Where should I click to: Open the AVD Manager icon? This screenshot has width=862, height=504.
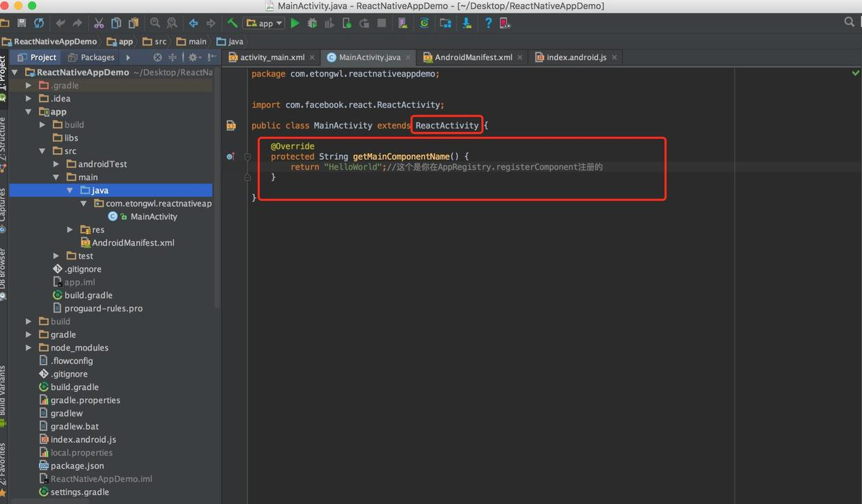(402, 23)
